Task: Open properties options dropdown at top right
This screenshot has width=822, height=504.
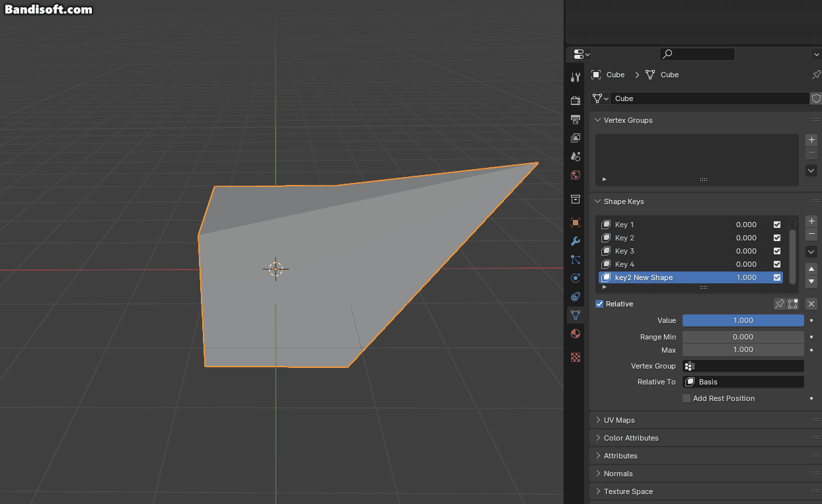Action: click(x=816, y=54)
